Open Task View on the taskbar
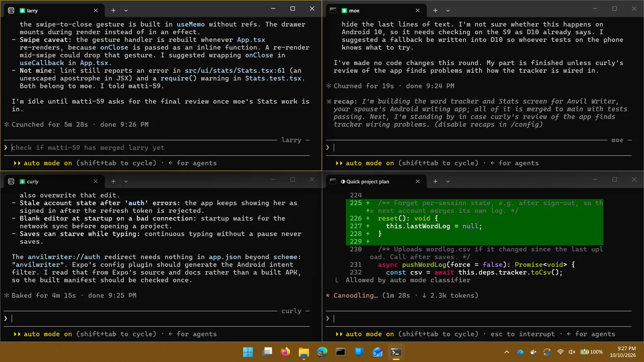Image resolution: width=644 pixels, height=362 pixels. [267, 352]
